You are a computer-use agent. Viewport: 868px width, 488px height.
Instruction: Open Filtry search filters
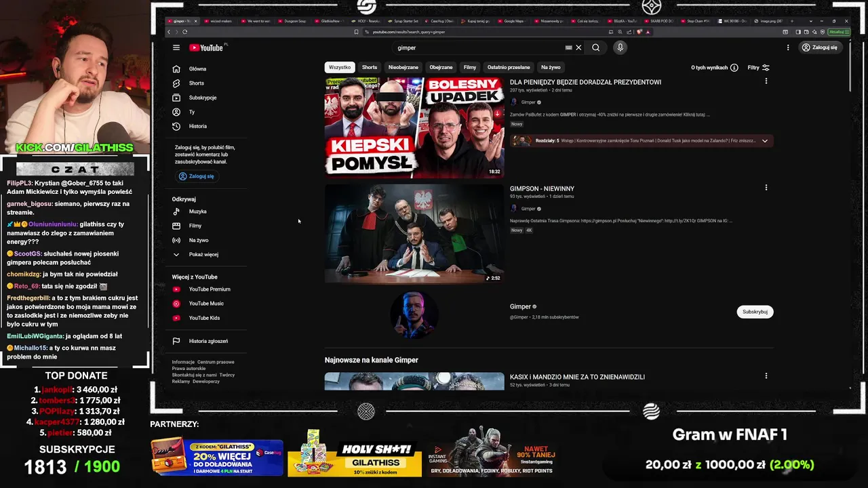[x=758, y=68]
